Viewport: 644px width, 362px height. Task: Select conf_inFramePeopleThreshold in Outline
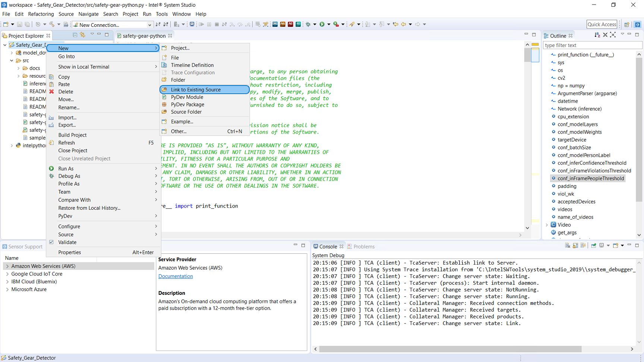tap(591, 178)
